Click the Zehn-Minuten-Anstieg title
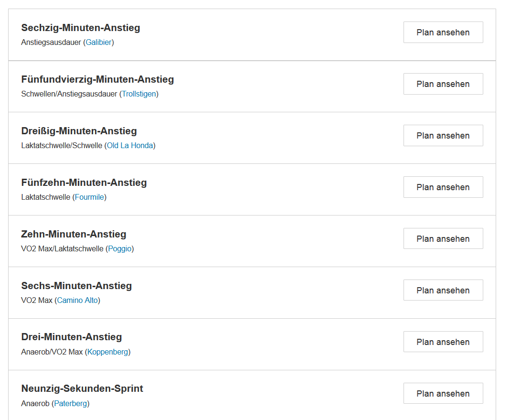 click(x=74, y=234)
